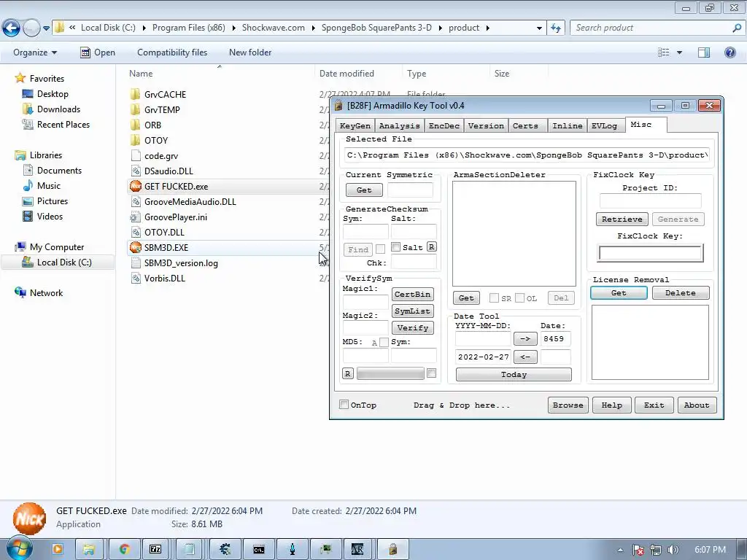The image size is (747, 560).
Task: Expand breadcrumb arrow after Shockwave.com
Action: (313, 28)
